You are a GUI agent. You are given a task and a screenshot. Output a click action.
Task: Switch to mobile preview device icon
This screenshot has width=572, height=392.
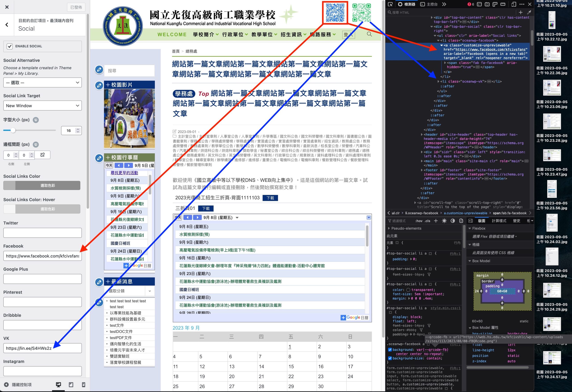(x=83, y=385)
